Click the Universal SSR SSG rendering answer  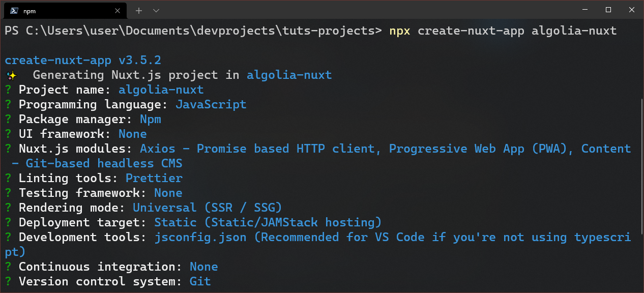pos(207,208)
